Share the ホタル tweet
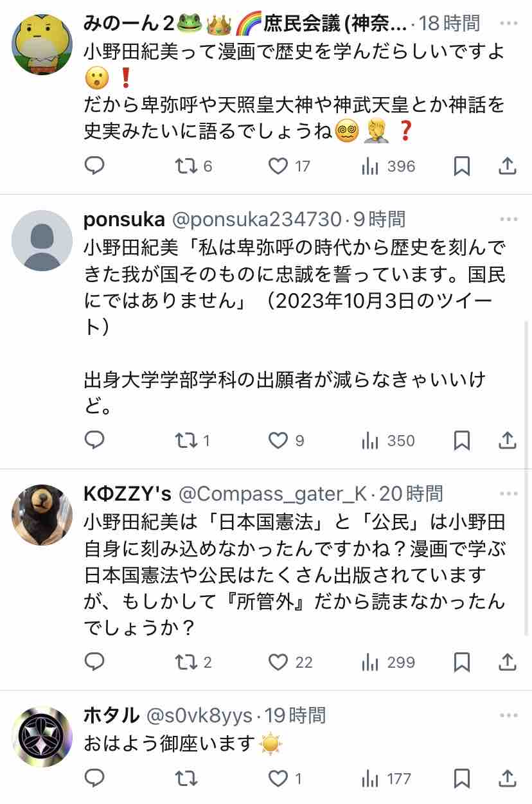This screenshot has width=532, height=804. [508, 779]
